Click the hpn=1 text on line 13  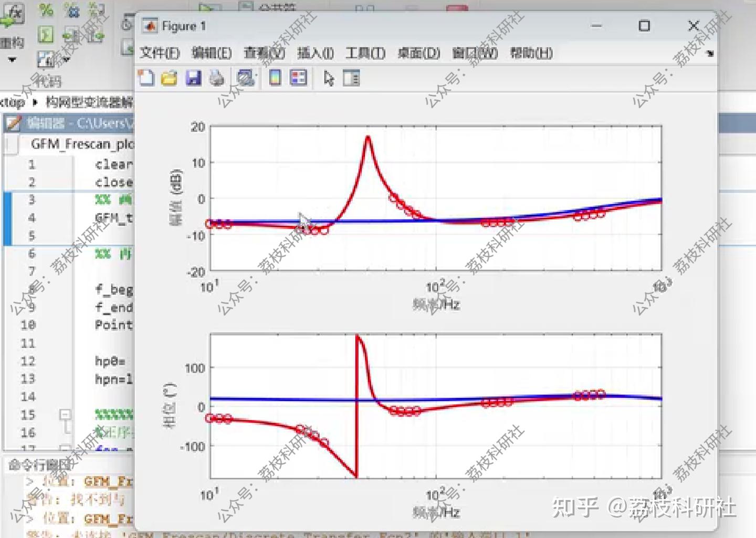[x=114, y=378]
